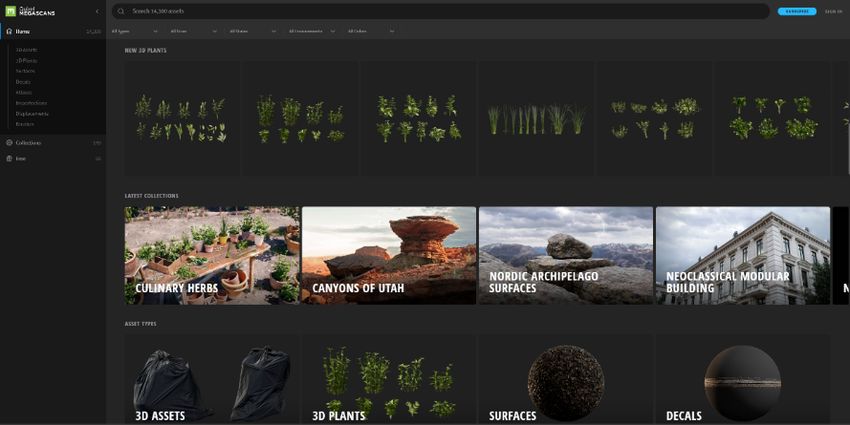Click the Asset Types section heading
The image size is (850, 425).
[x=140, y=324]
